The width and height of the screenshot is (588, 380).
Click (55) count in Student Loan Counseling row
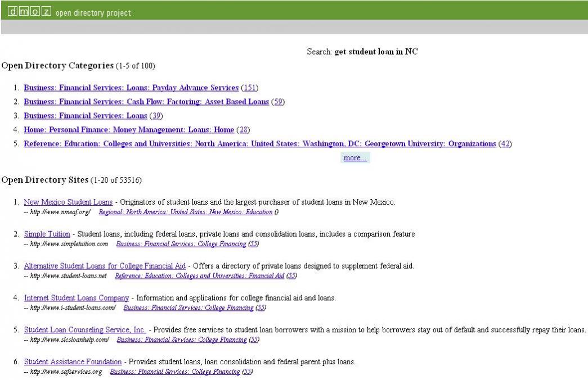point(254,340)
